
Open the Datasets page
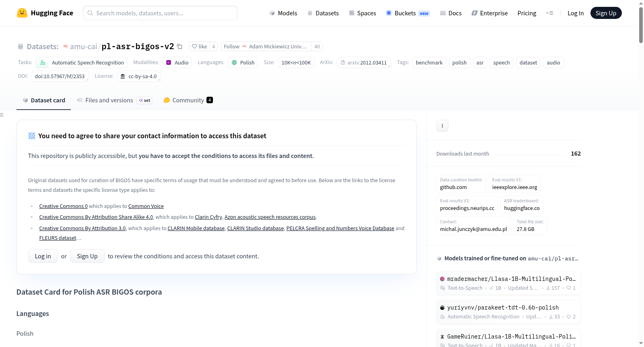pyautogui.click(x=323, y=13)
